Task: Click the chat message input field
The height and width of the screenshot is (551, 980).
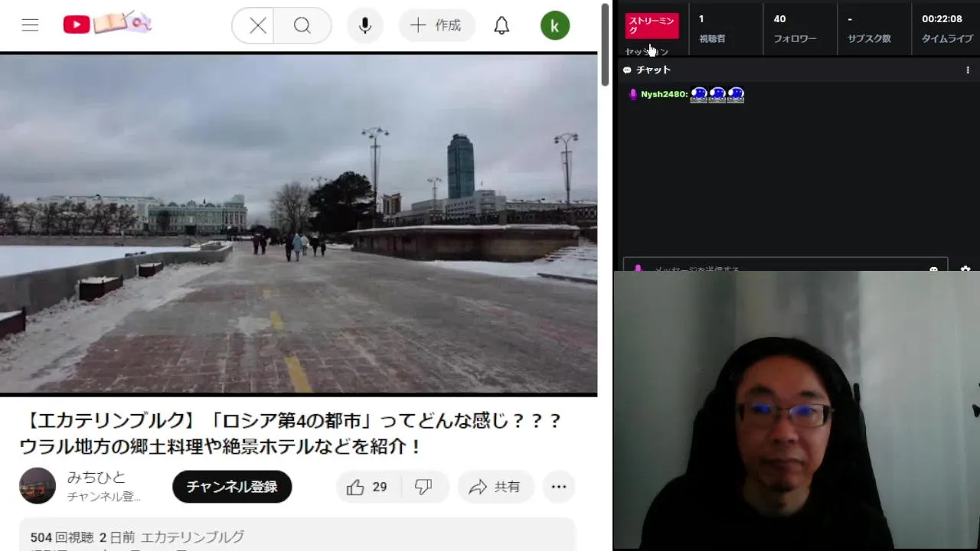Action: click(786, 265)
